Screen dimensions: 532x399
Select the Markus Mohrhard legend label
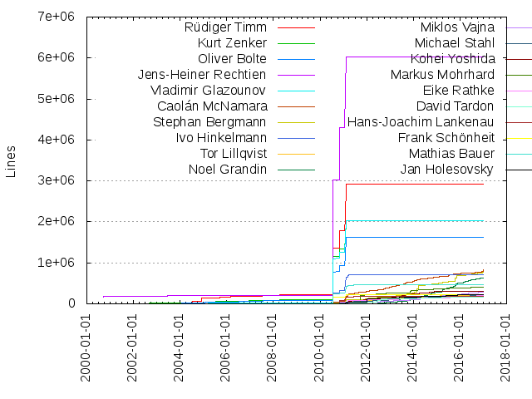click(442, 75)
